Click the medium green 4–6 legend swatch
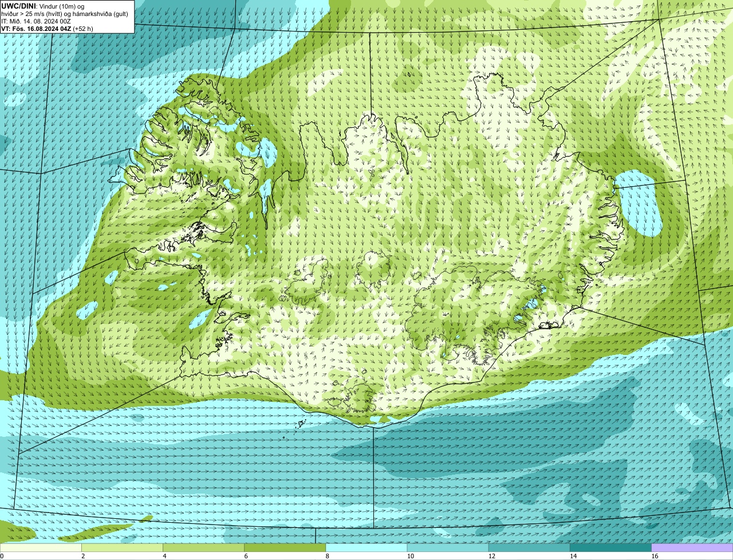The width and height of the screenshot is (733, 560). (204, 548)
